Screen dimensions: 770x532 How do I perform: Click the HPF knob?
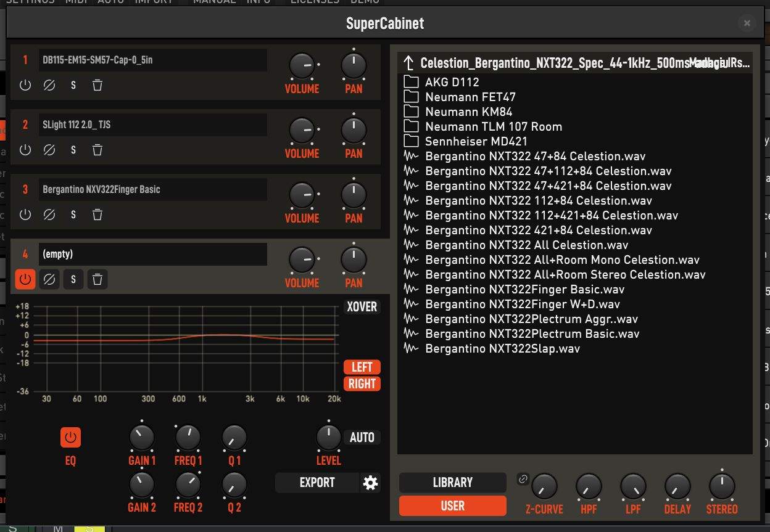pos(589,487)
